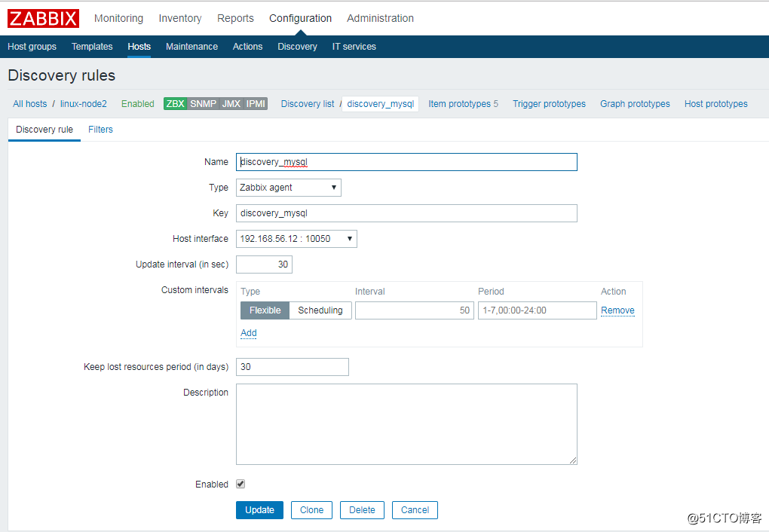Open Graph prototypes link
Image resolution: width=769 pixels, height=532 pixels.
tap(635, 104)
